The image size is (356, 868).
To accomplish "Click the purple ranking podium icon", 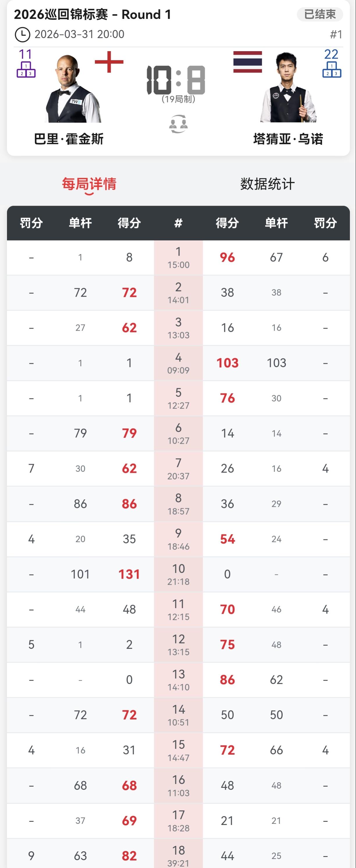I will 26,69.
